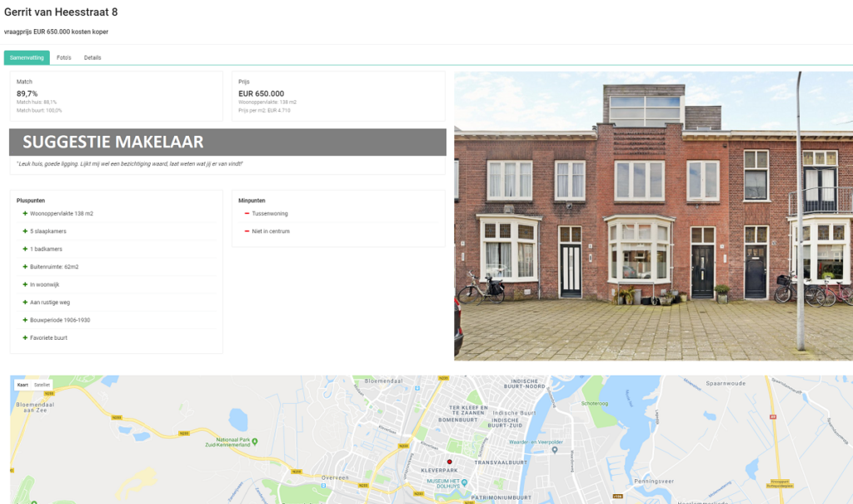Click the red location marker on map
Image resolution: width=853 pixels, height=504 pixels.
[x=449, y=462]
